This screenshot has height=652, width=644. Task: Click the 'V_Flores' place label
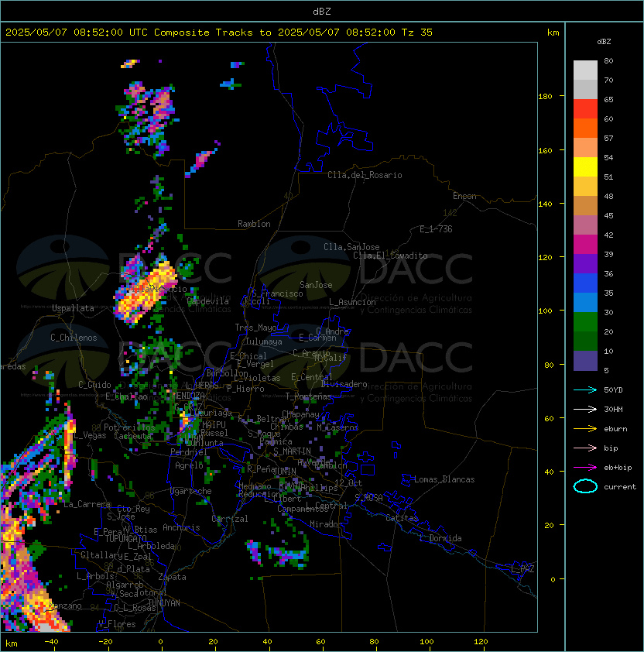point(117,624)
